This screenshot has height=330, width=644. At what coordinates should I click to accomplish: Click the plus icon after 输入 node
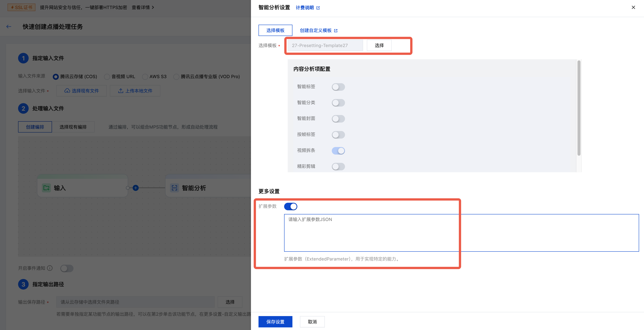pos(136,188)
